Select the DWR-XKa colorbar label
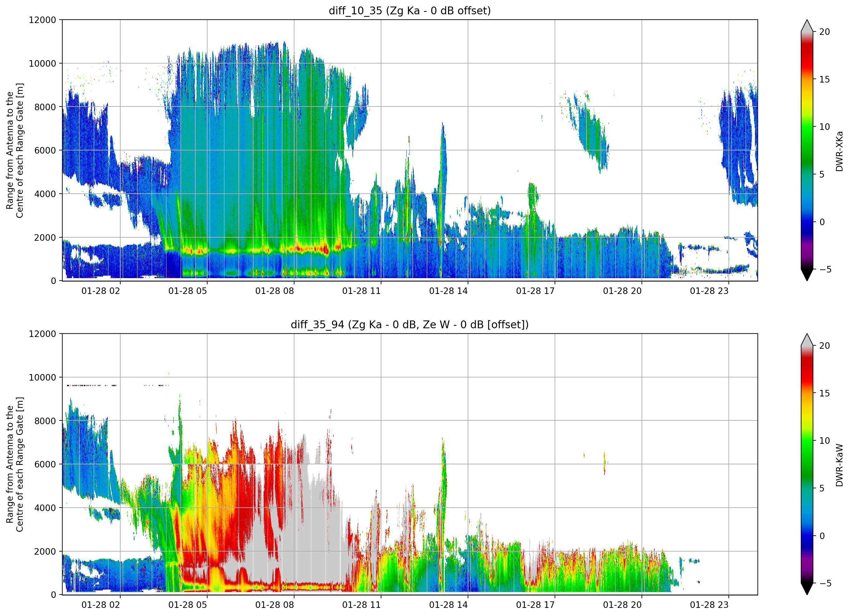The image size is (850, 616). click(839, 151)
